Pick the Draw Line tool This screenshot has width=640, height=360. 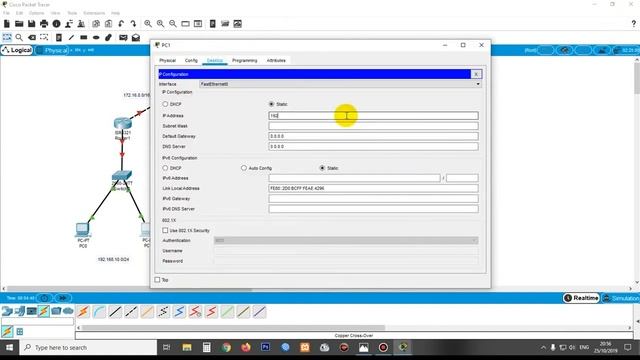point(71,38)
